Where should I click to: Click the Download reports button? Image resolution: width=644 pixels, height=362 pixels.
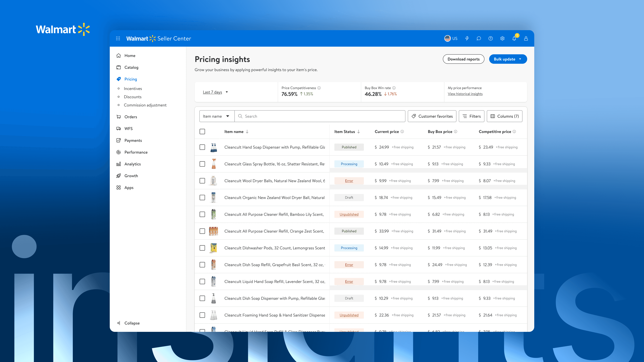pyautogui.click(x=464, y=59)
